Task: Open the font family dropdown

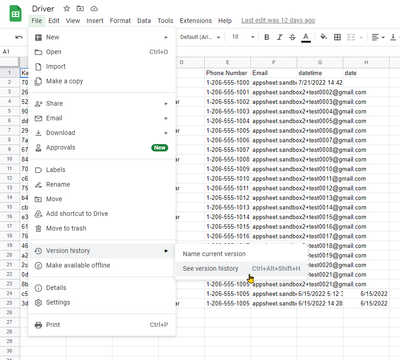Action: 200,37
